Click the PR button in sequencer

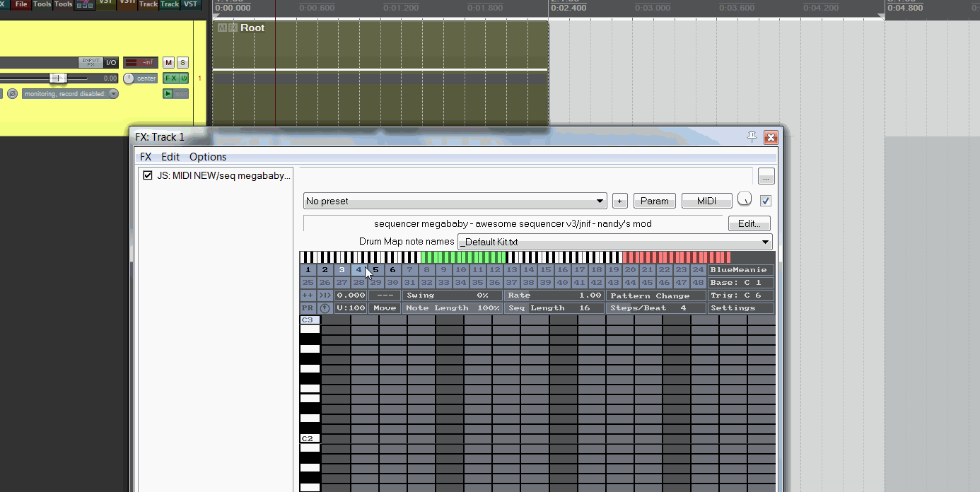[308, 308]
